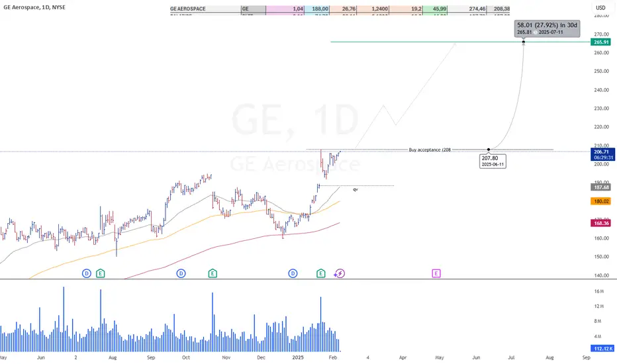The width and height of the screenshot is (617, 364).
Task: Click the green 45,99 table cell
Action: 435,9
